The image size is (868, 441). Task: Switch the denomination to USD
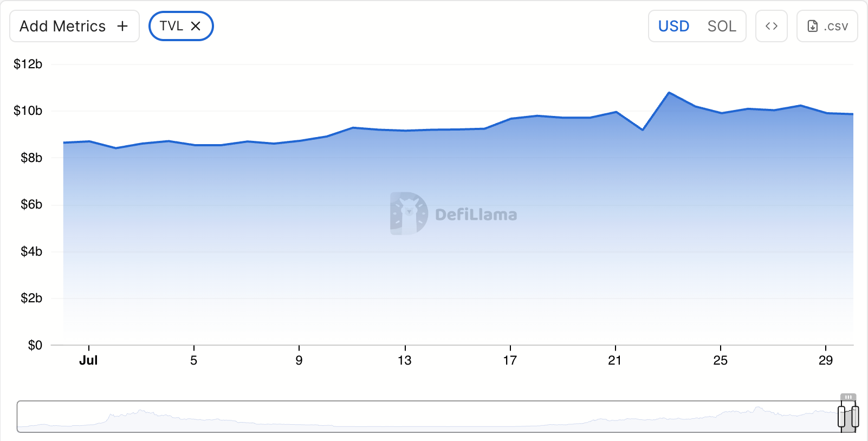[673, 26]
